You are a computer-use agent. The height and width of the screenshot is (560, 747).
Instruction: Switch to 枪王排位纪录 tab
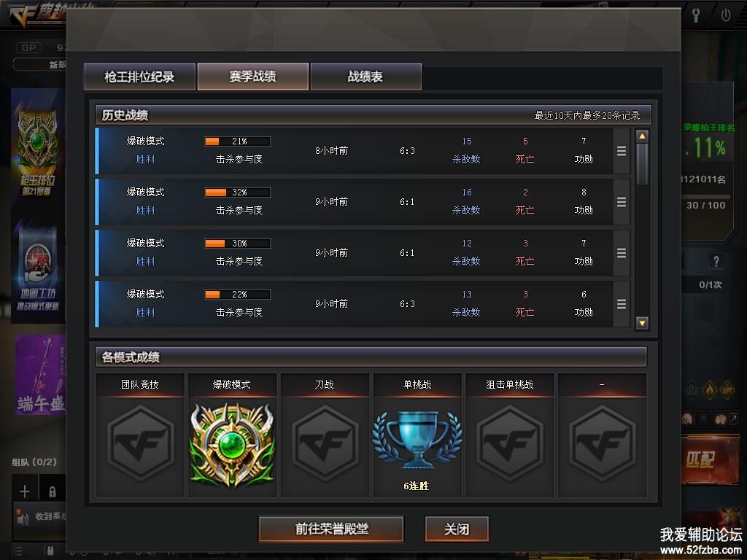139,76
